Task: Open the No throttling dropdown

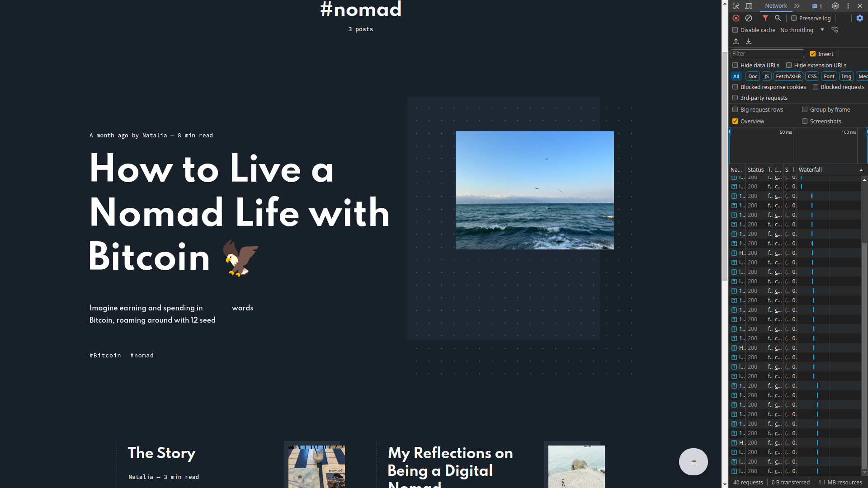Action: tap(802, 30)
